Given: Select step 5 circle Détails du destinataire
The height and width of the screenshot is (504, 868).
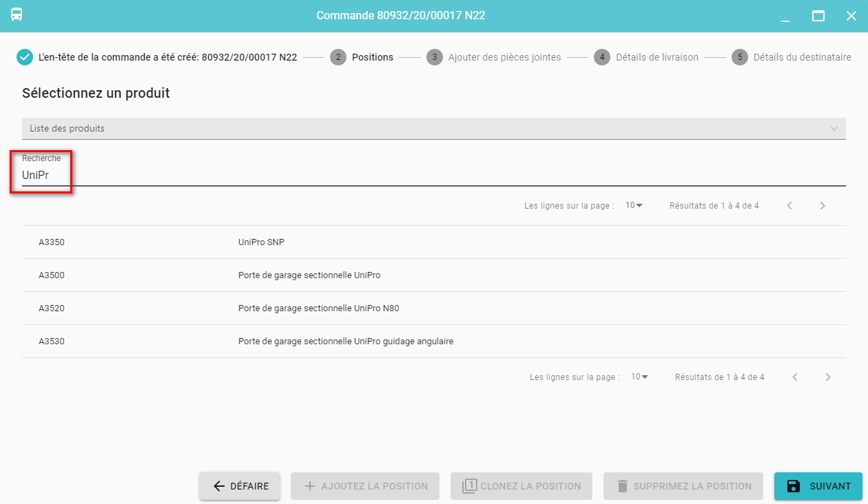Looking at the screenshot, I should pyautogui.click(x=740, y=57).
